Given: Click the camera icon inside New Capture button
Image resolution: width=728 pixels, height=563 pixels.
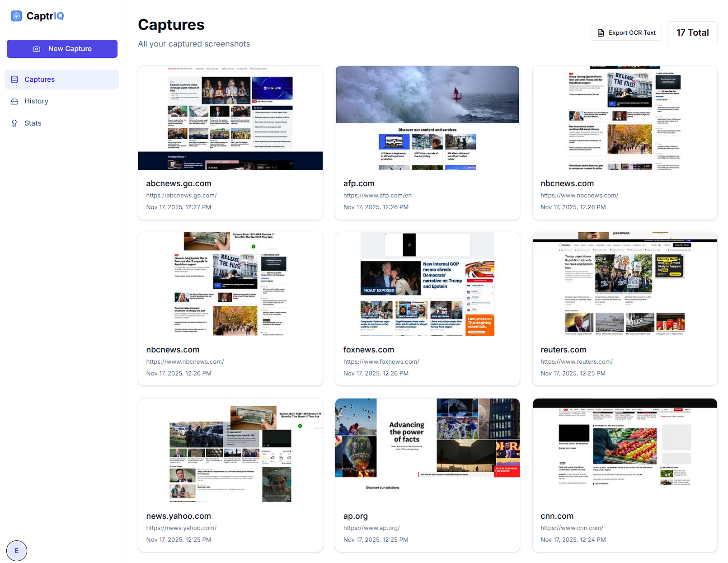Looking at the screenshot, I should click(x=36, y=48).
